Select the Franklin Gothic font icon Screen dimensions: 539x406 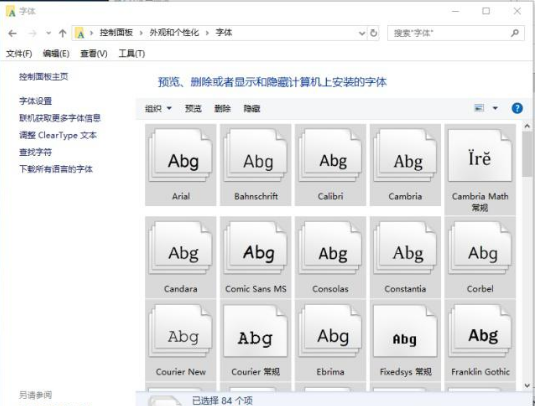pos(480,331)
